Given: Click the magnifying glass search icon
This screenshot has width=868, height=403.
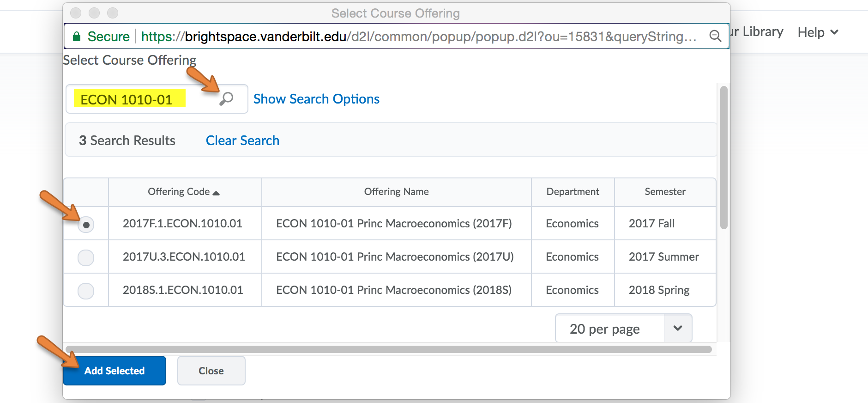Looking at the screenshot, I should pos(226,98).
